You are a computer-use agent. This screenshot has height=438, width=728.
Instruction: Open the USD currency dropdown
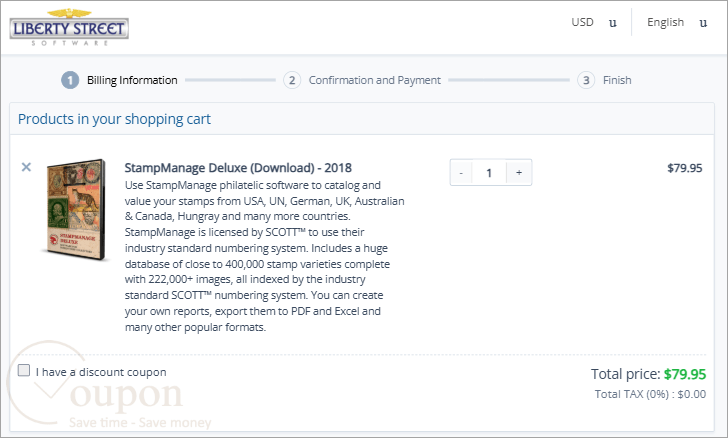pyautogui.click(x=594, y=22)
